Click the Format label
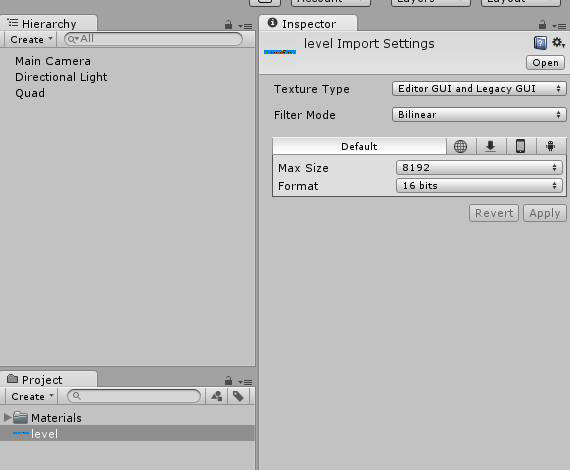 [298, 186]
